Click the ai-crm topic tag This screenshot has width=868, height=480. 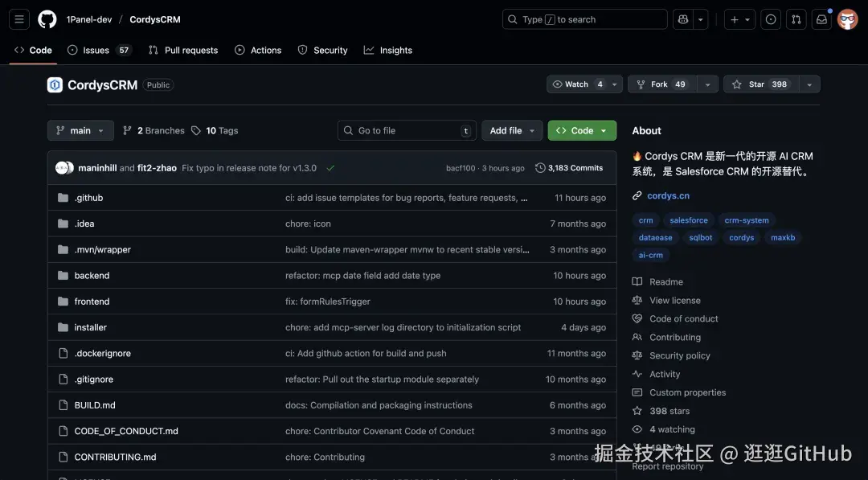pos(650,255)
